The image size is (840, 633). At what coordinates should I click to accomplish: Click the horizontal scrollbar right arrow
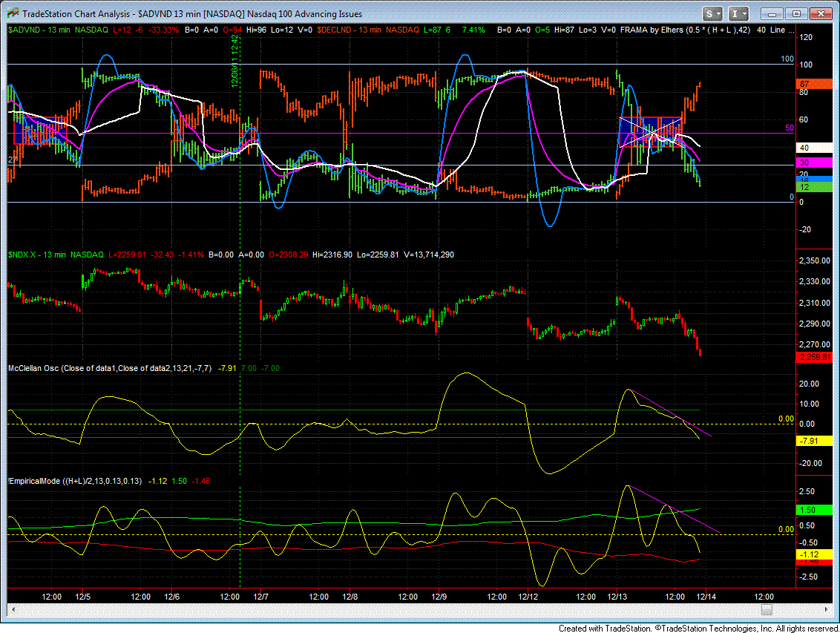click(827, 609)
